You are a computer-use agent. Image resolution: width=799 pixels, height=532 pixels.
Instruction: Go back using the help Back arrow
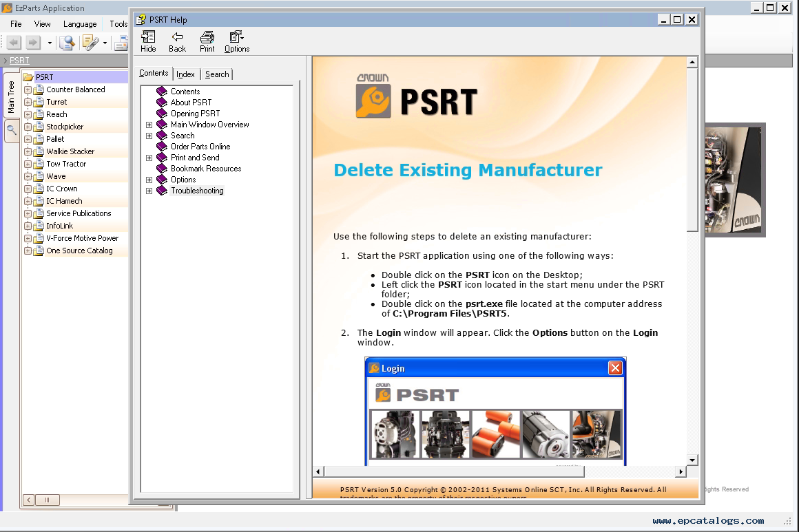(177, 41)
